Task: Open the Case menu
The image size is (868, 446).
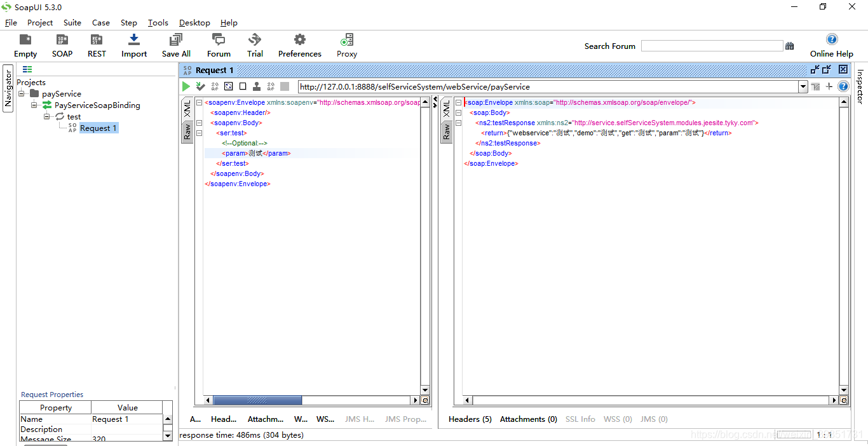Action: [x=101, y=22]
